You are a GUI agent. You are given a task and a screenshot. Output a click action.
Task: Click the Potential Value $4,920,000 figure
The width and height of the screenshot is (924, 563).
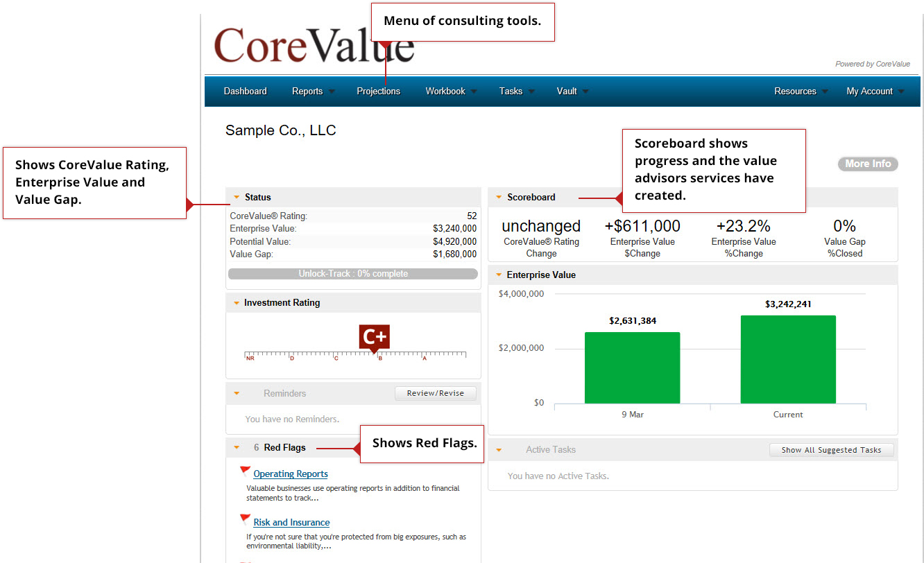tap(454, 242)
